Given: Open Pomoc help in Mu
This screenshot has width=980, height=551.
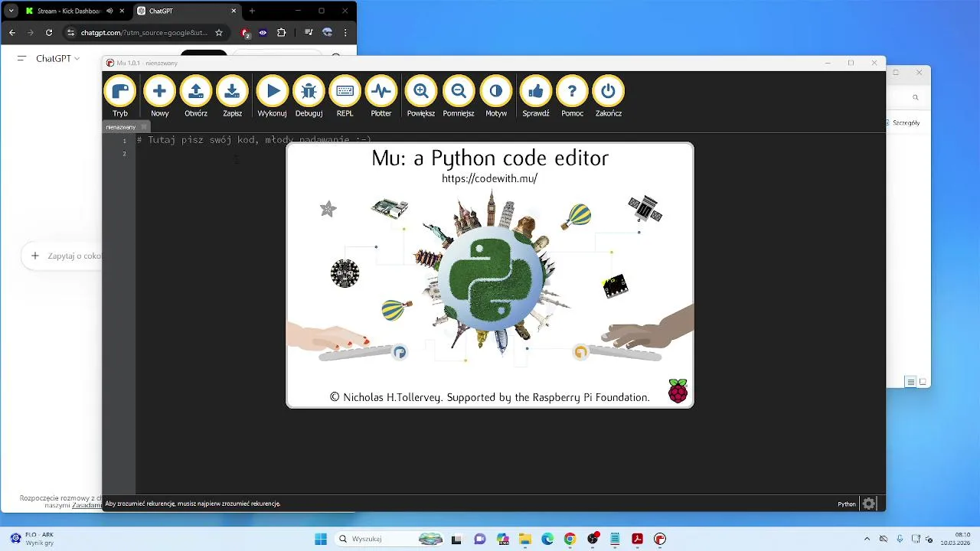Looking at the screenshot, I should (572, 96).
